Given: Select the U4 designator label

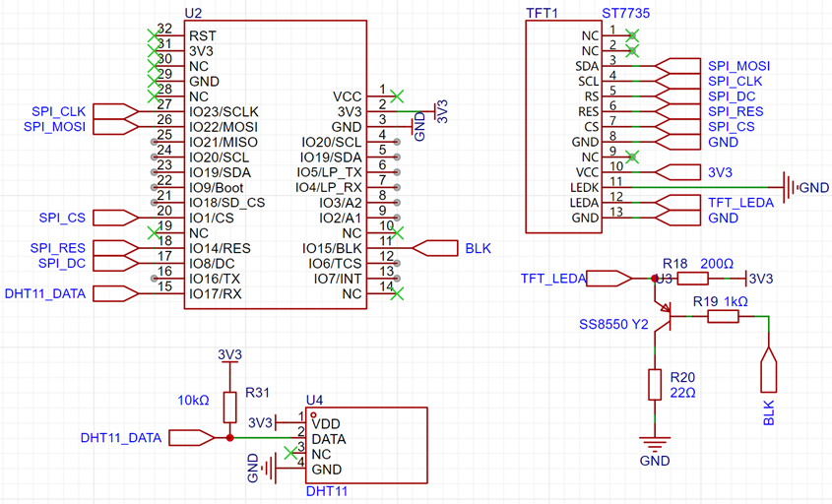Looking at the screenshot, I should coord(314,400).
